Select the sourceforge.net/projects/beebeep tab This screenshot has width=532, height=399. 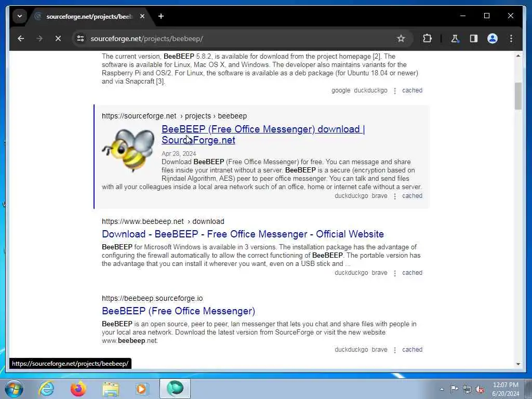point(88,16)
